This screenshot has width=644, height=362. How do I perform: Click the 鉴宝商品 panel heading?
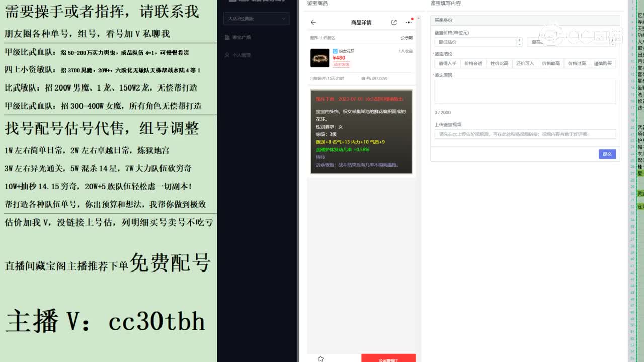(317, 3)
